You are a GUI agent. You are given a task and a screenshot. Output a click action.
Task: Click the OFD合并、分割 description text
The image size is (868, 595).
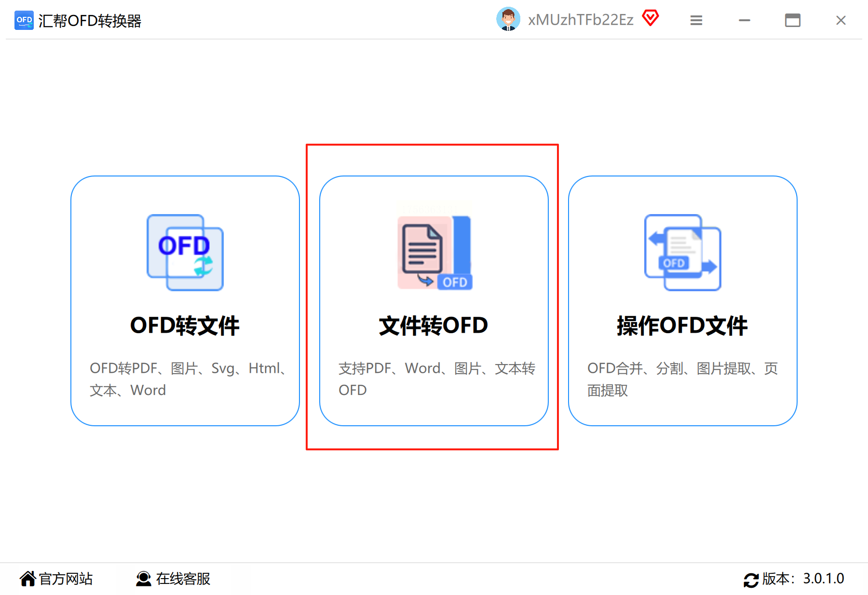tap(682, 379)
